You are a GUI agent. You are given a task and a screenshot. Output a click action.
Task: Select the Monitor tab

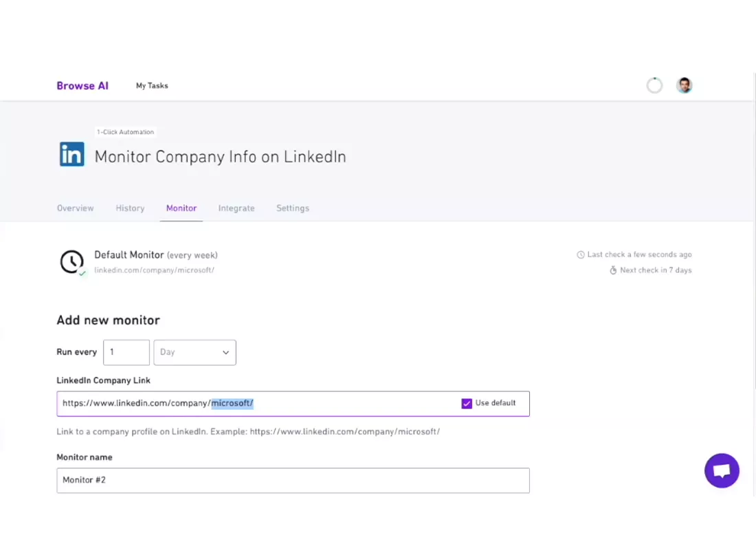pos(181,208)
